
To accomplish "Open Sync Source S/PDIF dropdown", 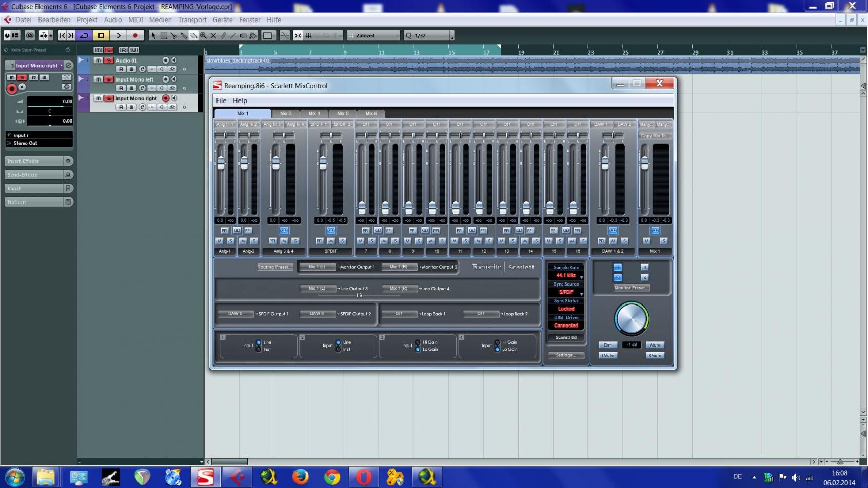I will coord(566,292).
